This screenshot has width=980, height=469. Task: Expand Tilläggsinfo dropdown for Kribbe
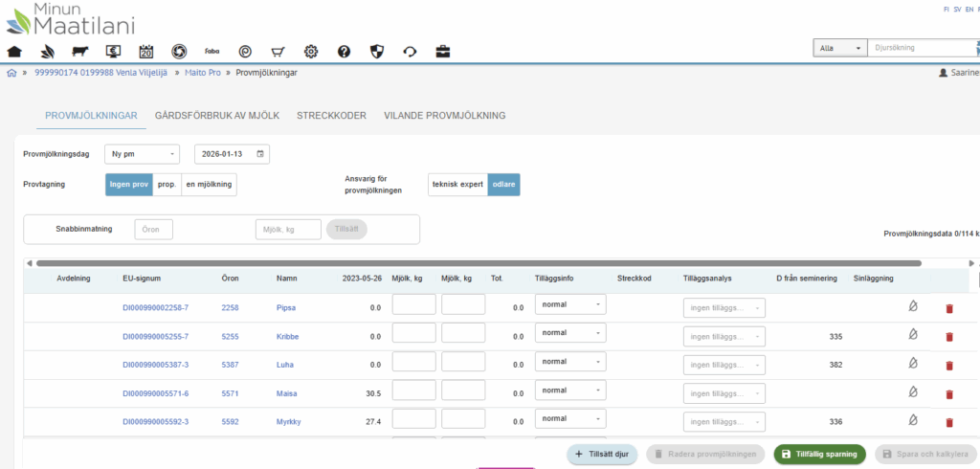point(570,332)
